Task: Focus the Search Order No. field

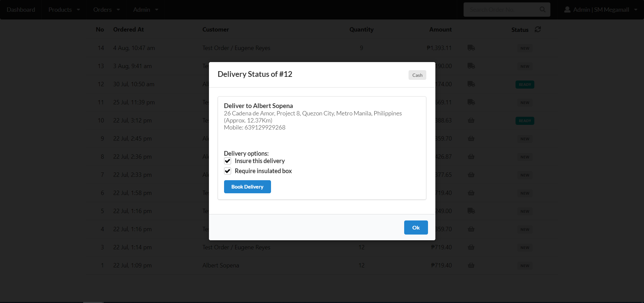Action: 501,10
